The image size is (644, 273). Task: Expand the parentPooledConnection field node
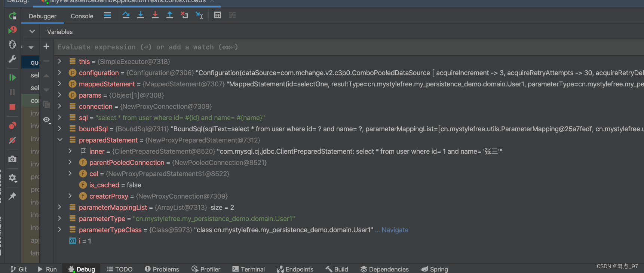(x=70, y=162)
